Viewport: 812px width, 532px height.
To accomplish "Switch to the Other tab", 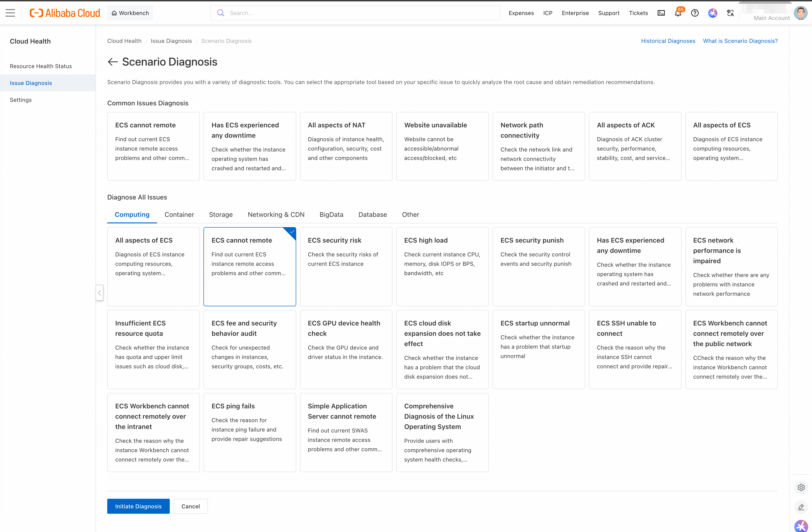I will 410,215.
